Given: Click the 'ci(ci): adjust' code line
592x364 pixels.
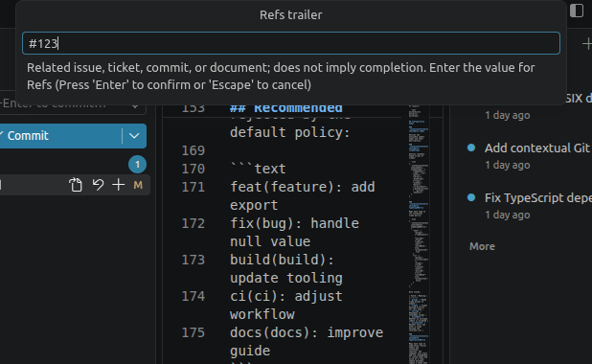Looking at the screenshot, I should click(286, 296).
